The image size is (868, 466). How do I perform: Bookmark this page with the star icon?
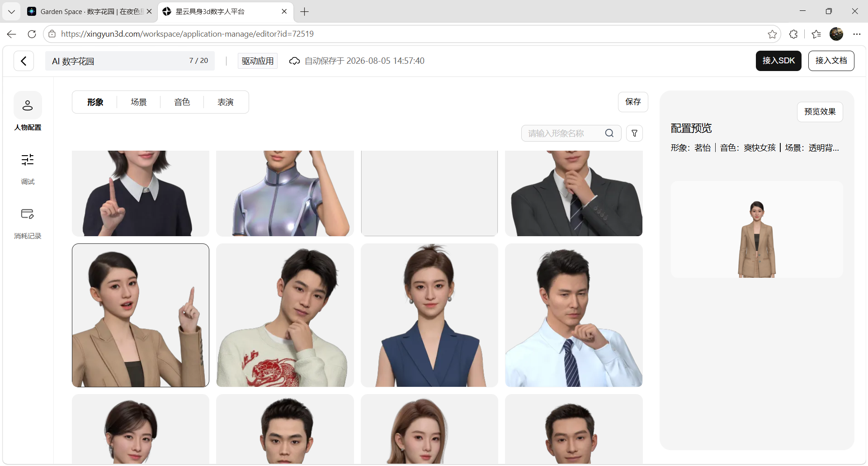click(772, 34)
